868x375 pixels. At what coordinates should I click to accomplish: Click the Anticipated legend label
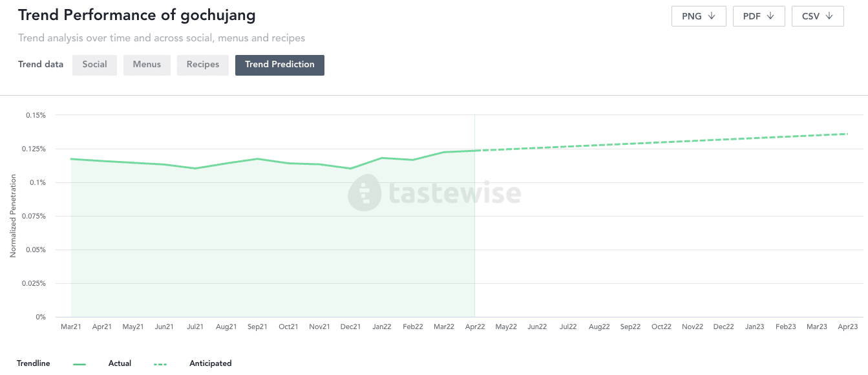coord(210,363)
